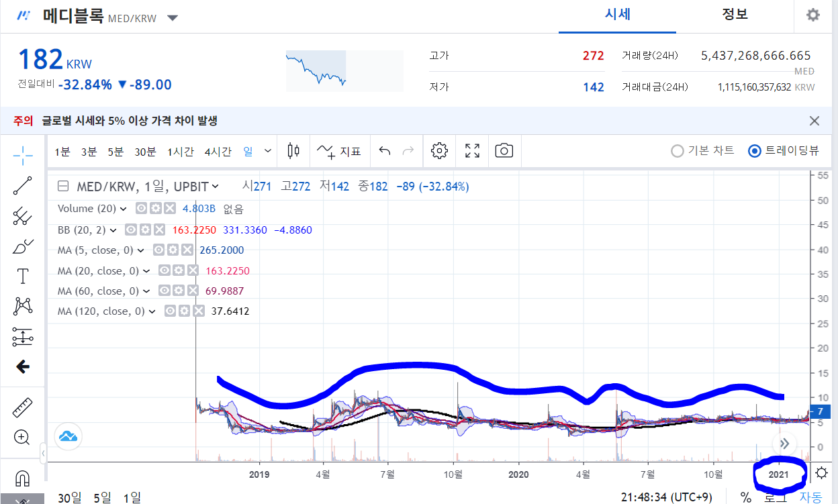This screenshot has width=838, height=504.
Task: Open page settings gear at top right
Action: pyautogui.click(x=813, y=15)
